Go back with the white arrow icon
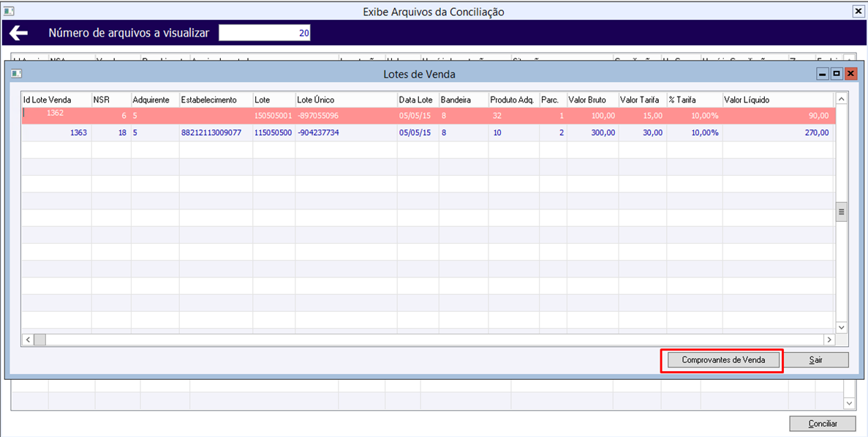 [18, 33]
